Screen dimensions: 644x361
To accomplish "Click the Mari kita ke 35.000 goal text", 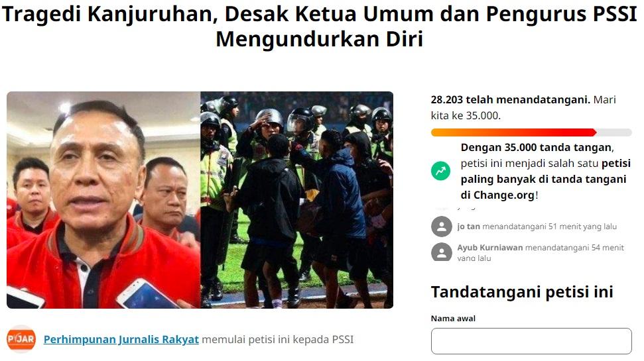I will pyautogui.click(x=523, y=107).
